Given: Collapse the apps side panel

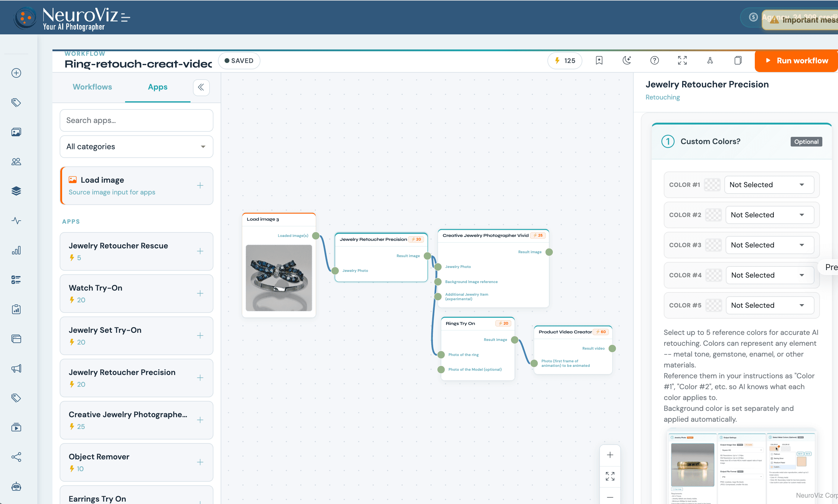Looking at the screenshot, I should 201,87.
